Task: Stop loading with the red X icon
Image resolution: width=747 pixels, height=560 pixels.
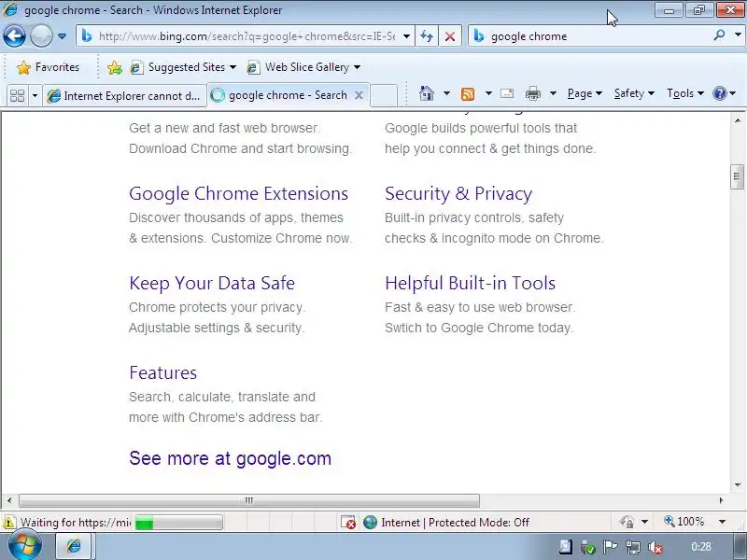Action: [450, 36]
